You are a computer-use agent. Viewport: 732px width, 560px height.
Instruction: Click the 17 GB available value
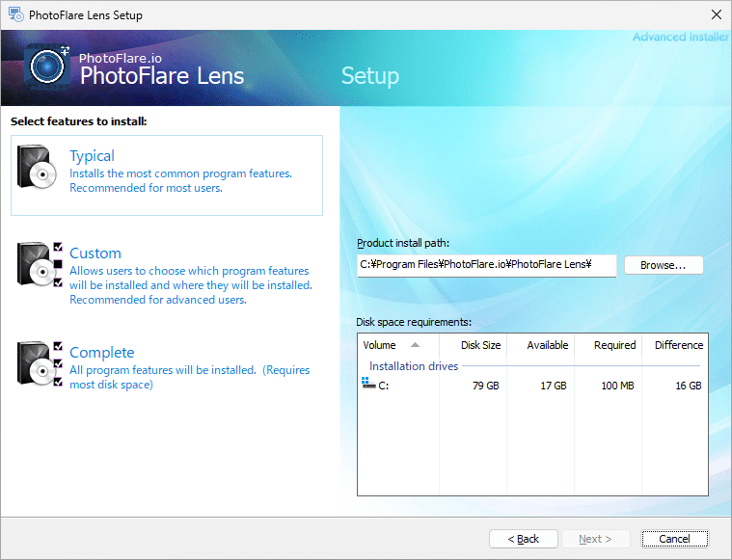click(x=554, y=386)
